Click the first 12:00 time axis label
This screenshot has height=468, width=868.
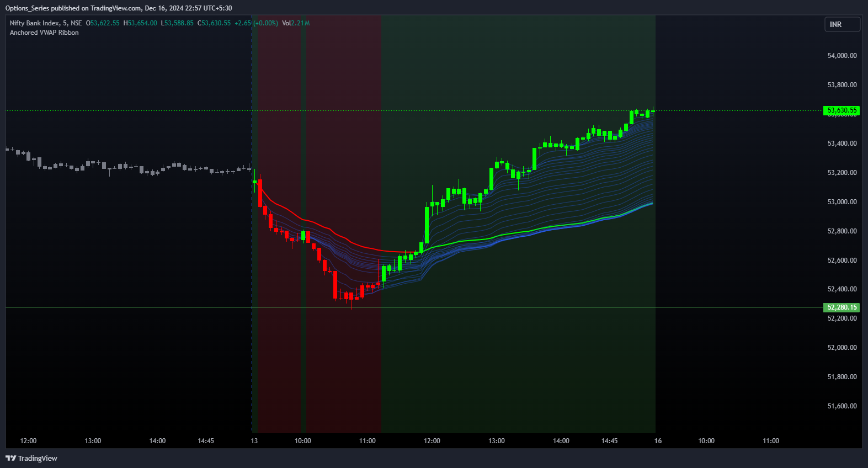click(x=28, y=441)
